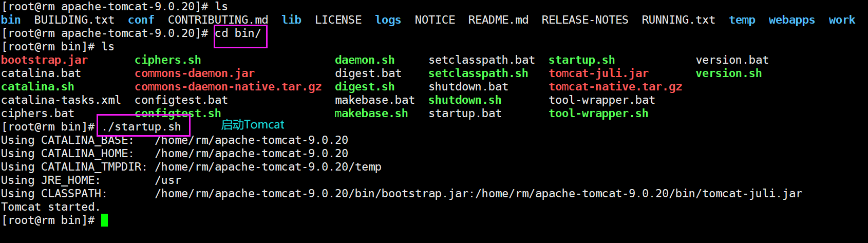Click the green daemon.sh file name
868x243 pixels.
(x=365, y=60)
